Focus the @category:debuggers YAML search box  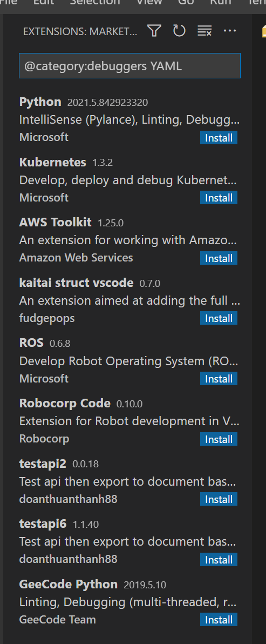(x=129, y=66)
